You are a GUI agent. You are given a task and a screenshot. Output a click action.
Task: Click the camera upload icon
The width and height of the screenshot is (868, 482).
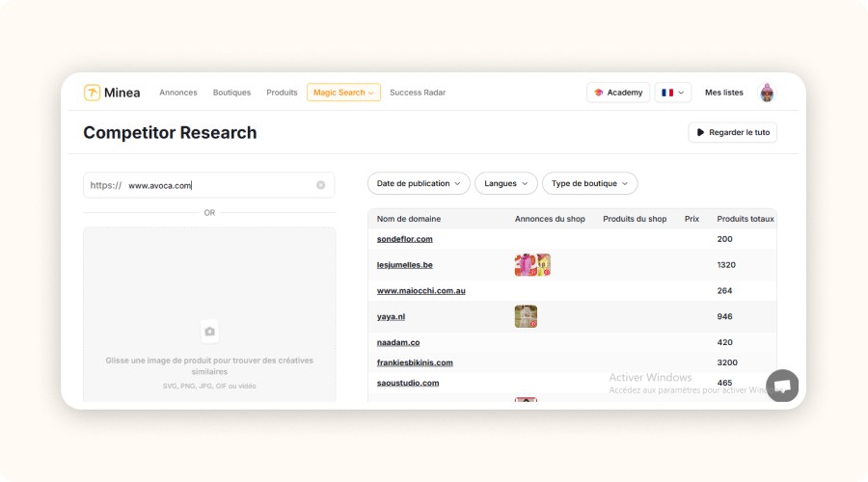[x=209, y=332]
